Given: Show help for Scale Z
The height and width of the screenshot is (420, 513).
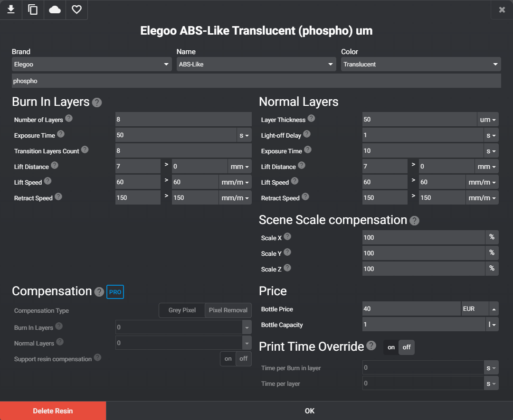Looking at the screenshot, I should [x=287, y=268].
